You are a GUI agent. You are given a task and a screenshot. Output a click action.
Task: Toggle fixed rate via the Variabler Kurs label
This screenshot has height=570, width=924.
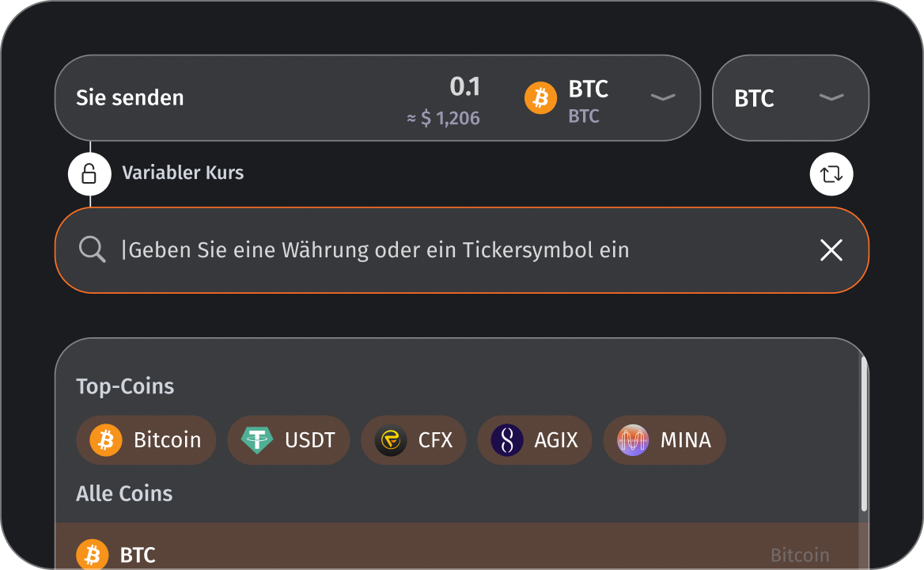[183, 172]
